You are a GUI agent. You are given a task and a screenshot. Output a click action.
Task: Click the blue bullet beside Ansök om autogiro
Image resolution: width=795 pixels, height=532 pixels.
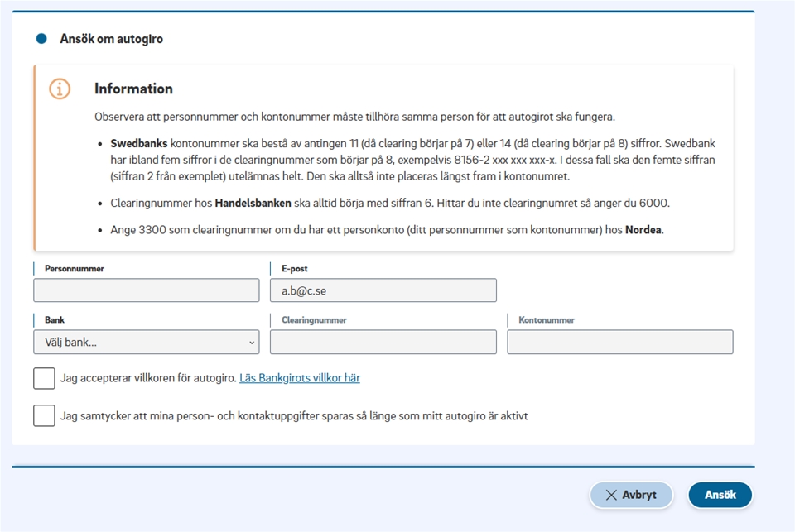pyautogui.click(x=41, y=39)
